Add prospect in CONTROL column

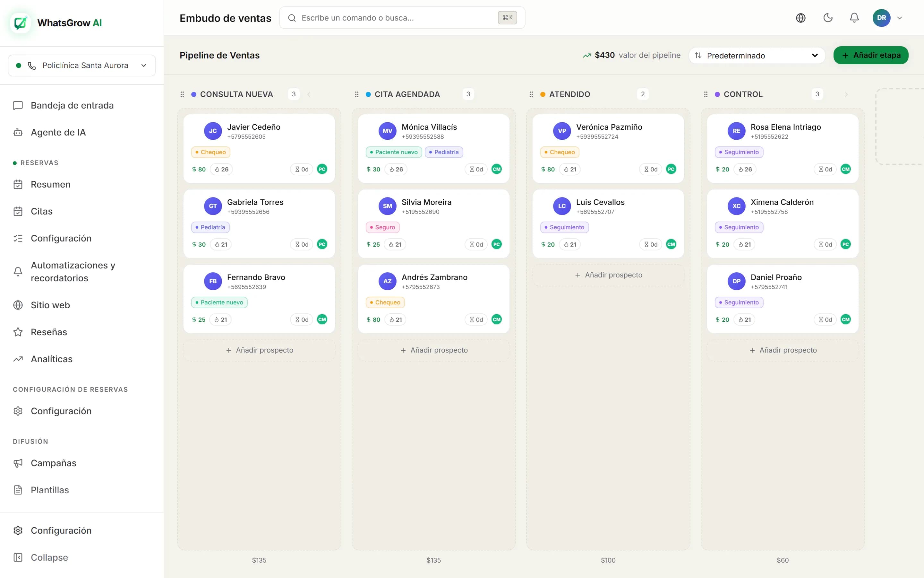tap(783, 350)
